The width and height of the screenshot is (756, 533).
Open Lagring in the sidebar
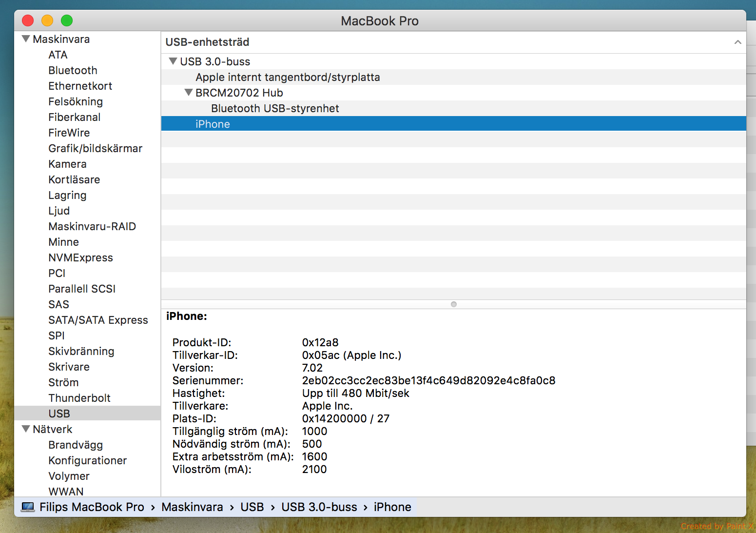click(67, 195)
